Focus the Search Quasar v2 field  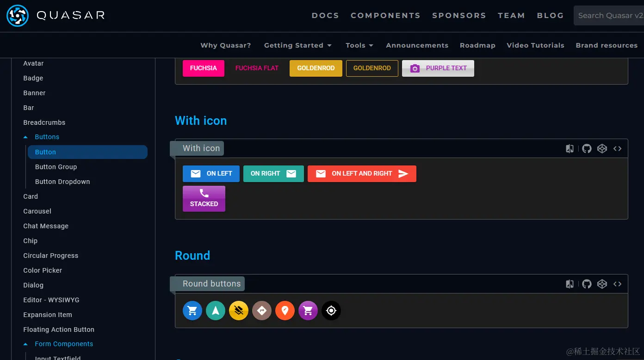pyautogui.click(x=609, y=15)
